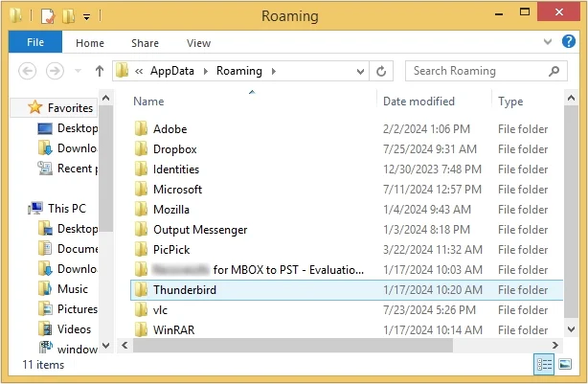Open the recent locations dropdown arrow
Viewport: 588px width, 384px height.
[78, 71]
